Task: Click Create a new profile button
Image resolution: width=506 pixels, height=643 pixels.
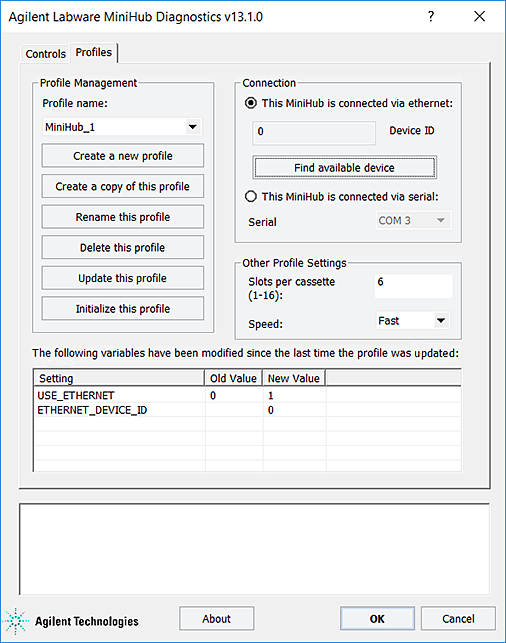Action: coord(123,156)
